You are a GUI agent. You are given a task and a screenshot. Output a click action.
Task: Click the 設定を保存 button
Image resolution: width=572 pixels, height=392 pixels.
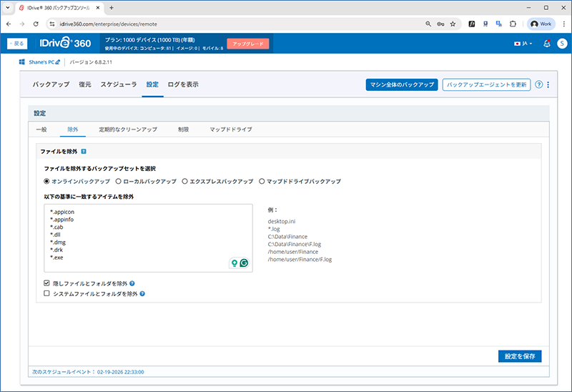click(520, 356)
